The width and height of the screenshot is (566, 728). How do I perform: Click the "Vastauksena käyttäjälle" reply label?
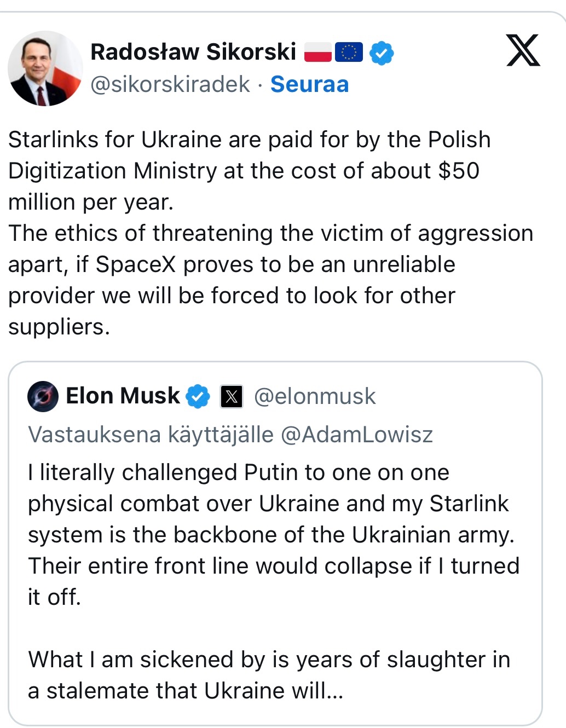pos(151,435)
